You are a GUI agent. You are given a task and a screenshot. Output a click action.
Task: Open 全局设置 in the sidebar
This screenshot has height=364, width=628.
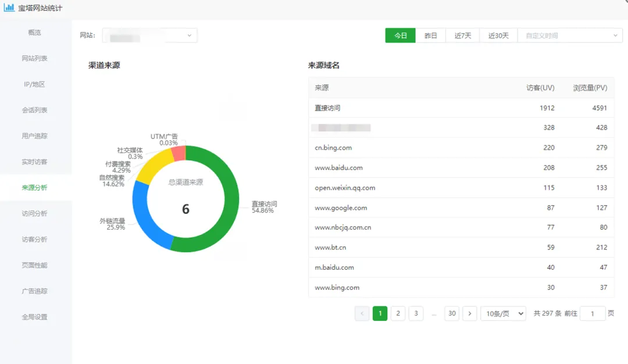(34, 317)
